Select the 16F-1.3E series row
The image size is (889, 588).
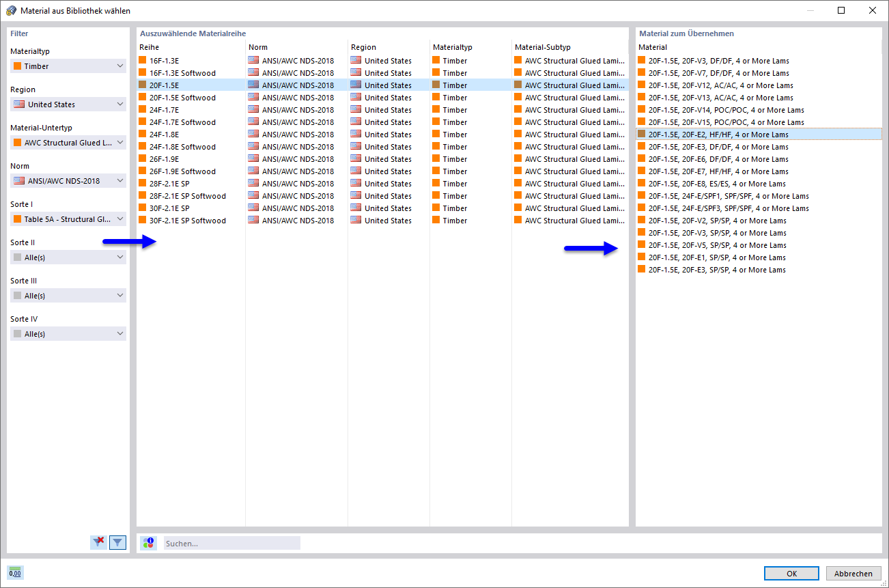coord(382,61)
